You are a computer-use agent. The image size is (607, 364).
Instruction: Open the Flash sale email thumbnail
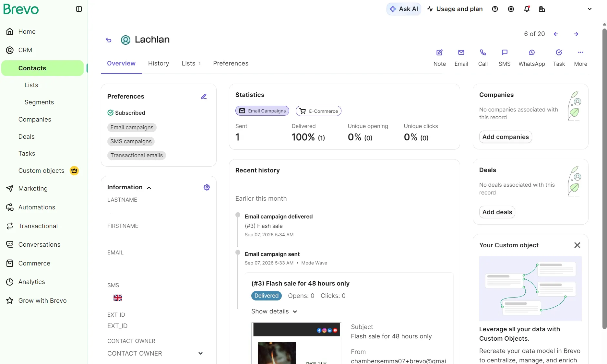[296, 343]
